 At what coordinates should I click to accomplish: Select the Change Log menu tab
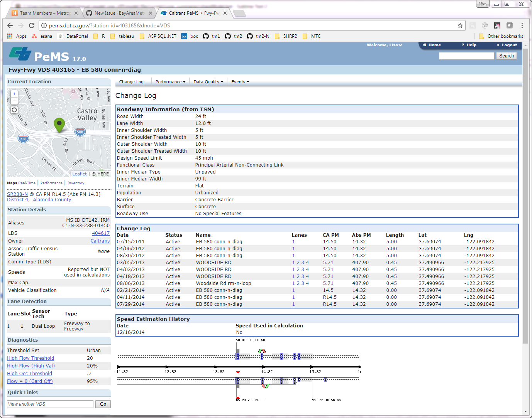coord(131,82)
